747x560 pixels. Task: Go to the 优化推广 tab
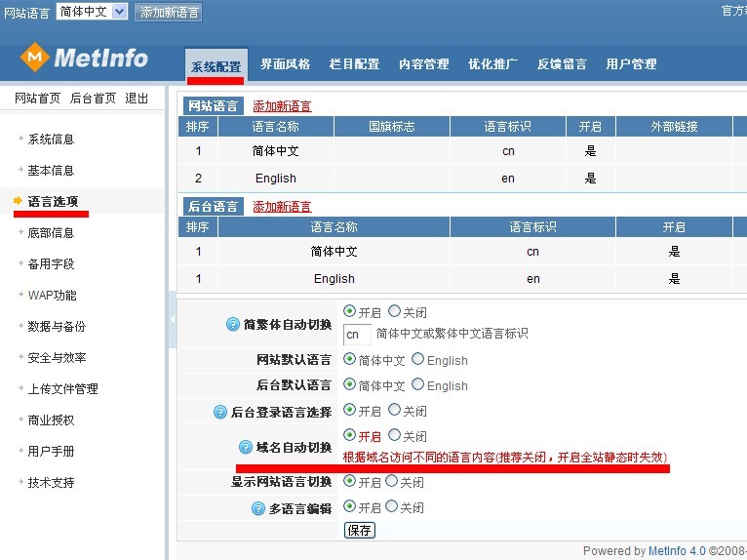(492, 63)
